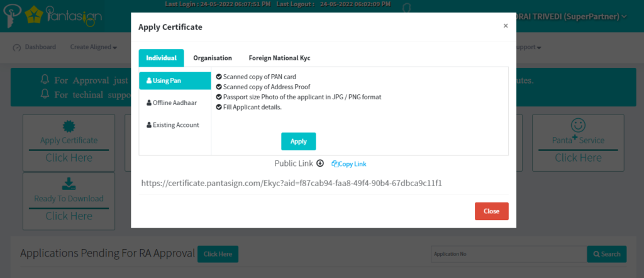Click the copy icon beside Copy Link

335,164
